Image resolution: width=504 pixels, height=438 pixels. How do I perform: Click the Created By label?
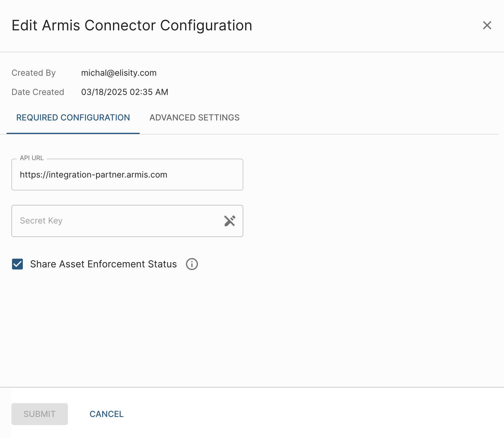33,73
